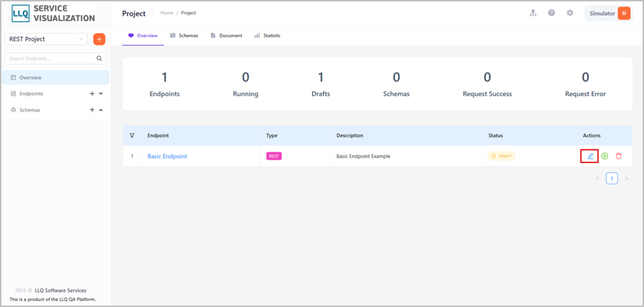Open the help question mark icon
The width and height of the screenshot is (644, 307).
[x=552, y=12]
